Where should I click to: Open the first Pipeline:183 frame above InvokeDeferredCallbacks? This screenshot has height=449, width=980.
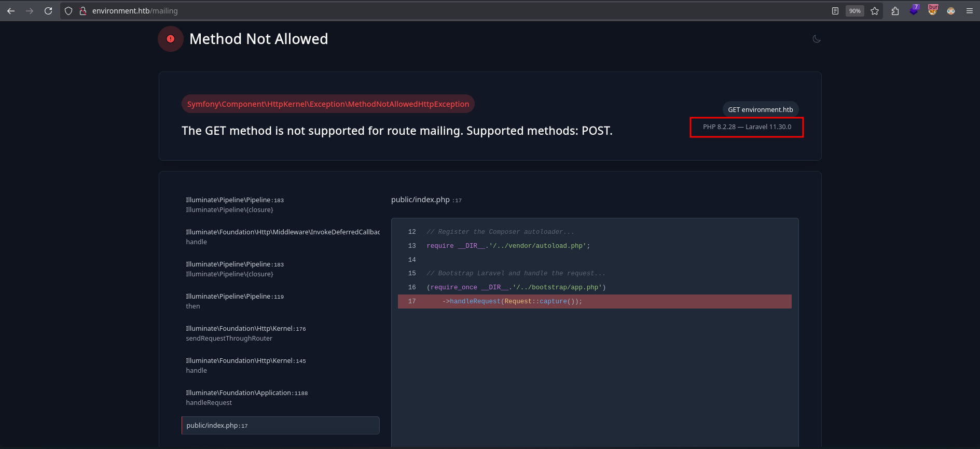pyautogui.click(x=281, y=205)
